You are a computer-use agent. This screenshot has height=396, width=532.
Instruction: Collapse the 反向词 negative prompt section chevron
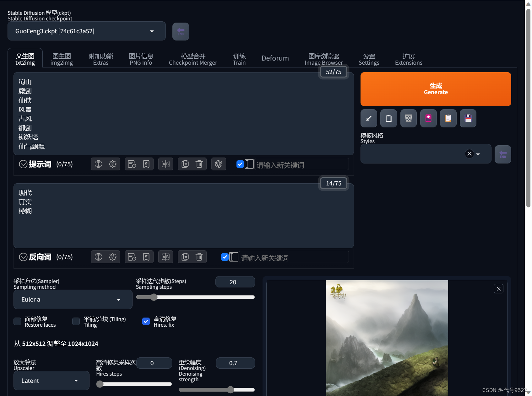[x=23, y=257]
